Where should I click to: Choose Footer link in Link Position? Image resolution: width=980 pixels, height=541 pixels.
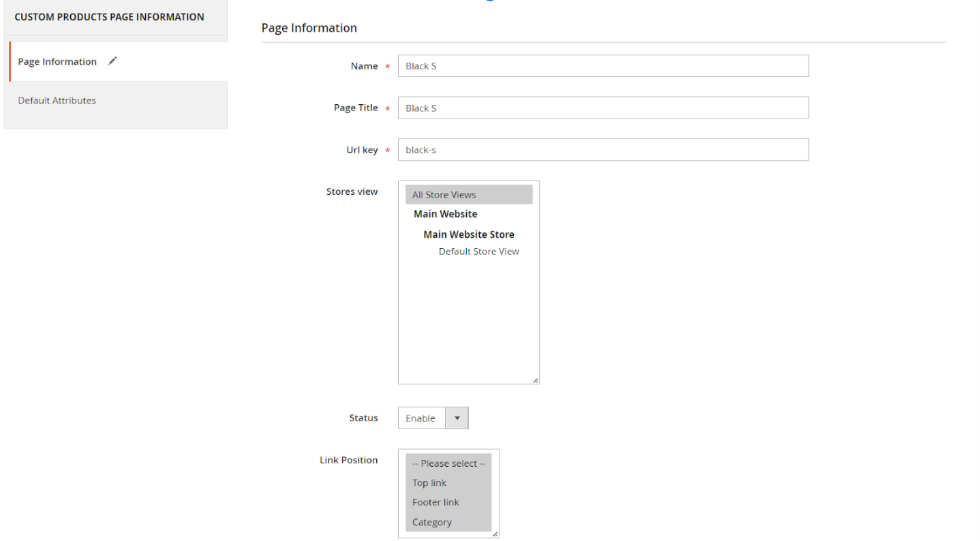(x=435, y=502)
